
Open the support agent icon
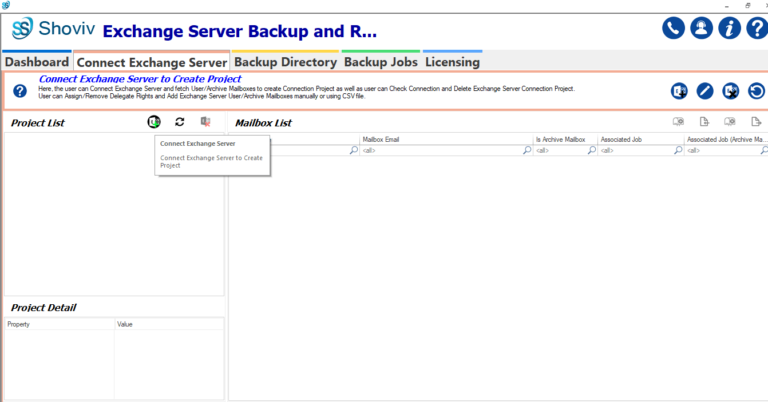tap(701, 28)
